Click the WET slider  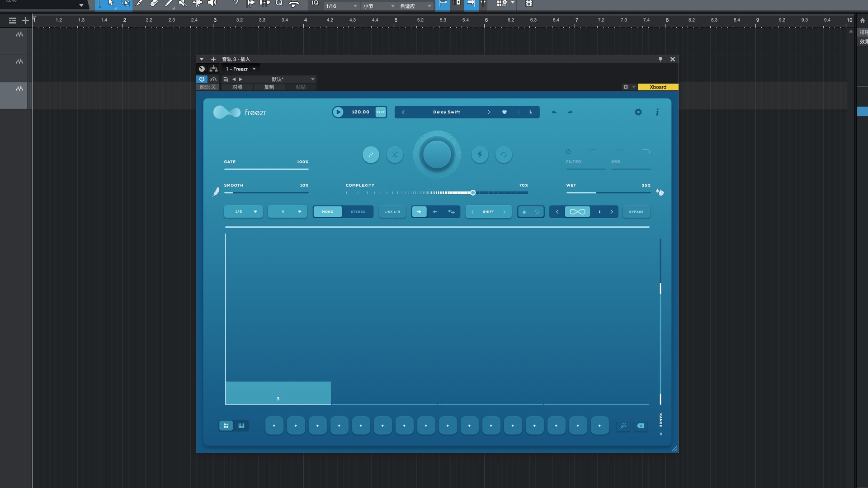click(x=609, y=192)
